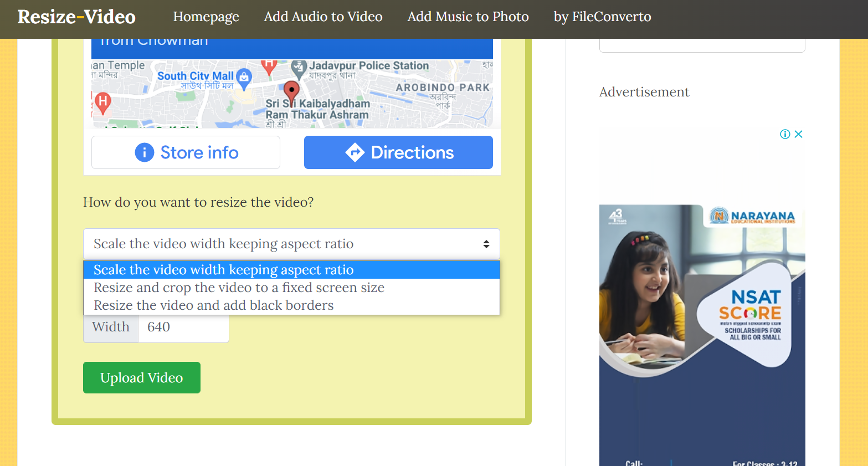Click the Store info circle icon
This screenshot has width=868, height=466.
pos(145,152)
